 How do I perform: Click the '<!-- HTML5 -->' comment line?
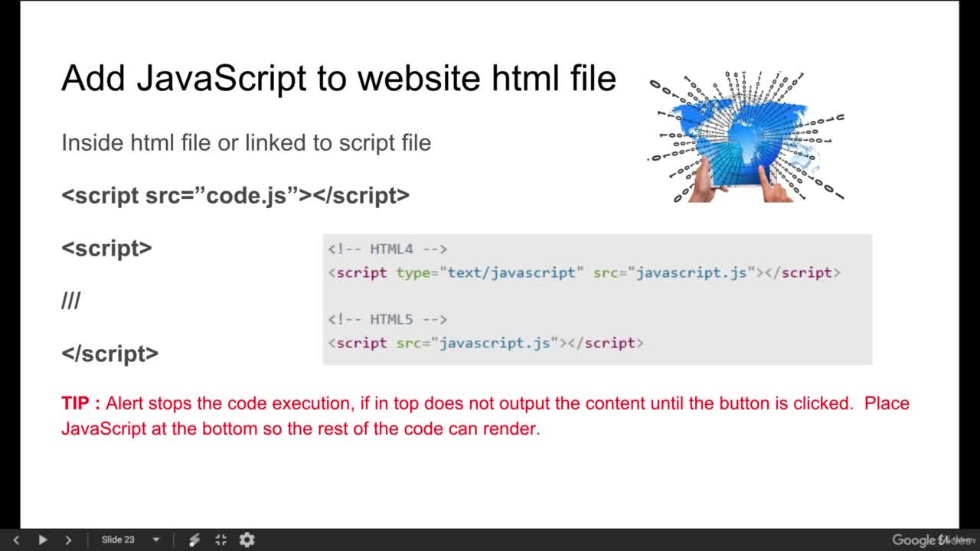tap(387, 319)
